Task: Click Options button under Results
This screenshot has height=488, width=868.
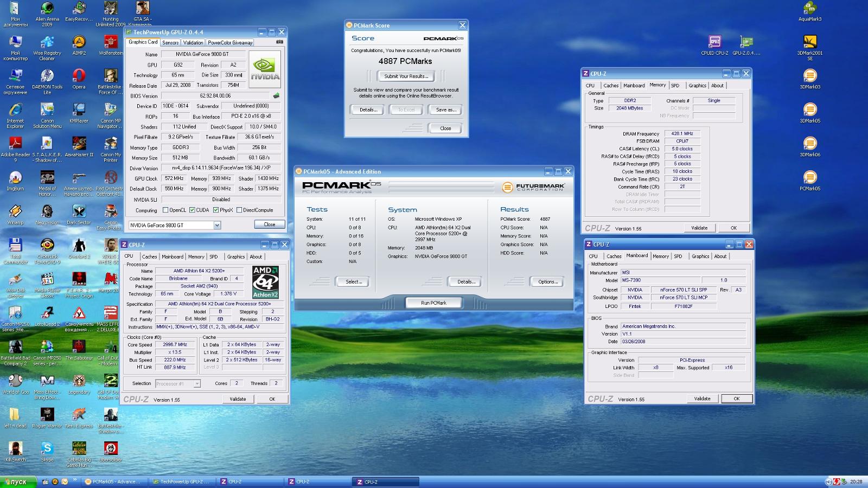Action: (x=547, y=281)
